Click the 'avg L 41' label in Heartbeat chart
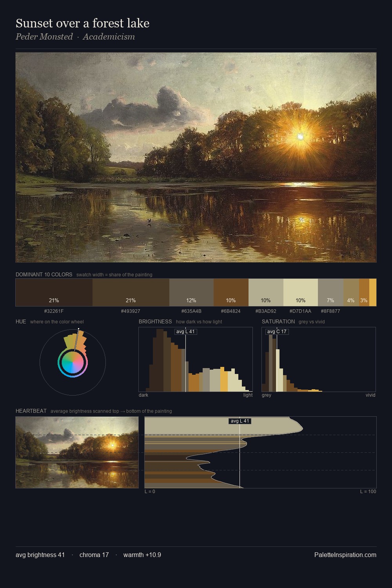 point(240,421)
